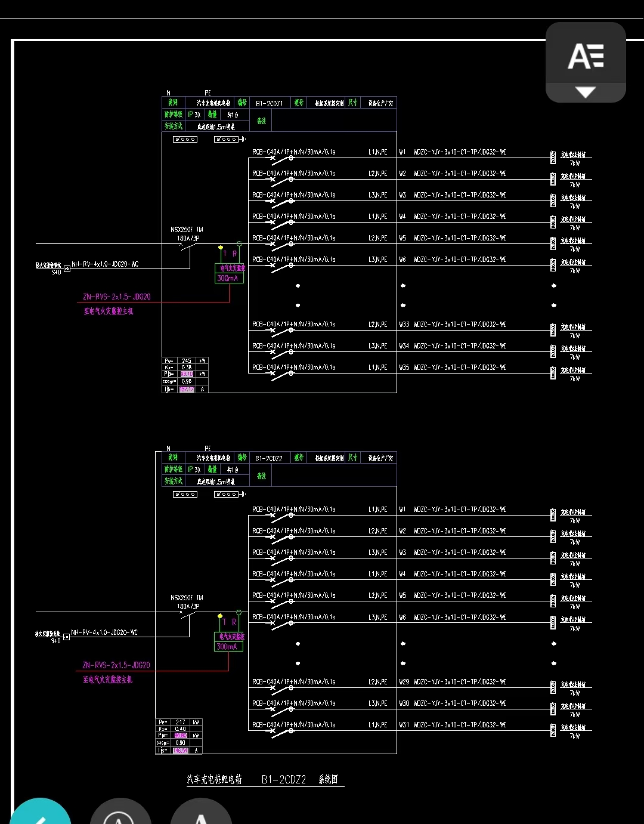Viewport: 644px width, 824px height.
Task: Tap the teal pencil edit button
Action: (x=39, y=815)
